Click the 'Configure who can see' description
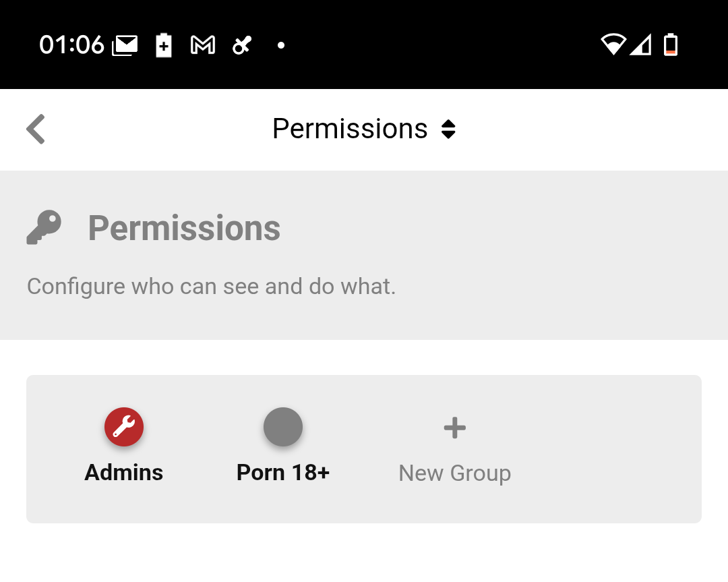 click(x=211, y=286)
